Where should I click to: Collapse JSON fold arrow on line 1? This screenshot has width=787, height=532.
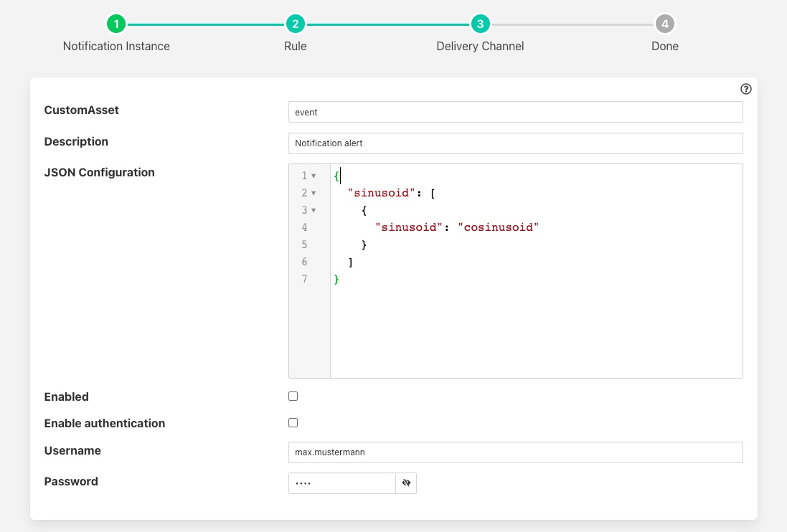point(314,176)
